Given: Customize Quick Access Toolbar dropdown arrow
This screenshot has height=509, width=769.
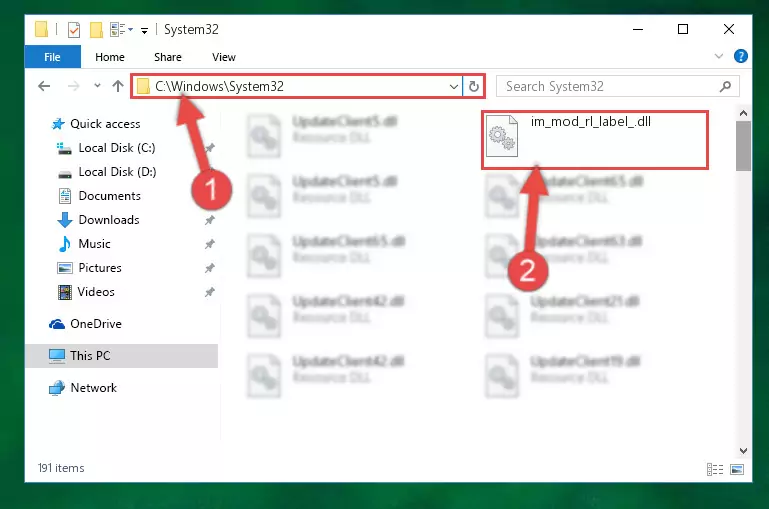Looking at the screenshot, I should [x=145, y=31].
